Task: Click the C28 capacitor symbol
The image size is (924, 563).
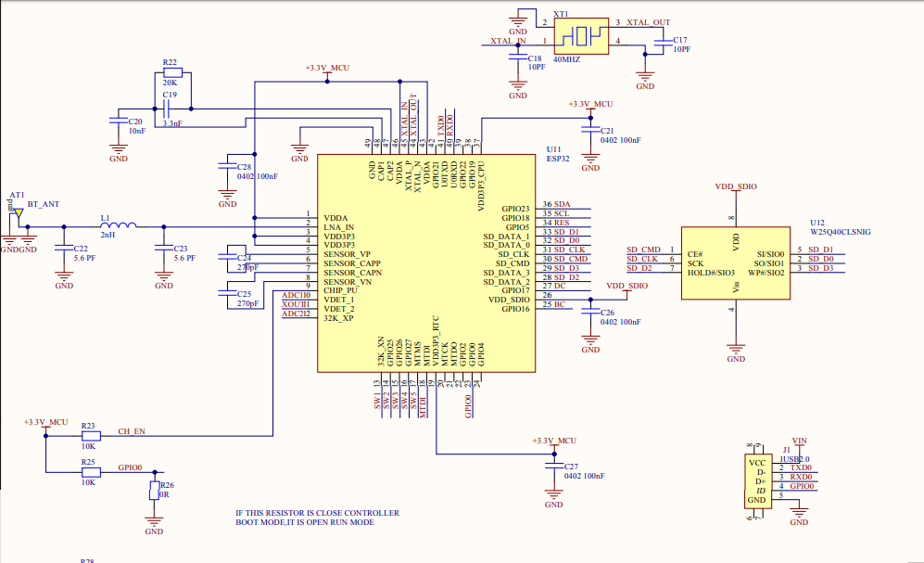Action: click(227, 167)
